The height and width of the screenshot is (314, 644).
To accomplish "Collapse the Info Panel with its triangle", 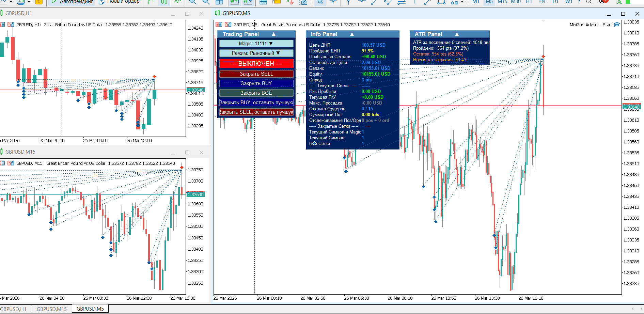I will (x=352, y=34).
